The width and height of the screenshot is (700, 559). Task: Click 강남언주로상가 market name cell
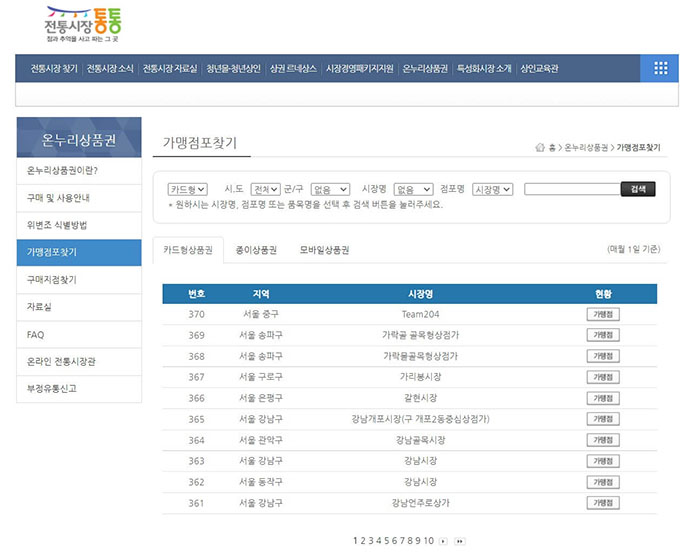pos(420,503)
